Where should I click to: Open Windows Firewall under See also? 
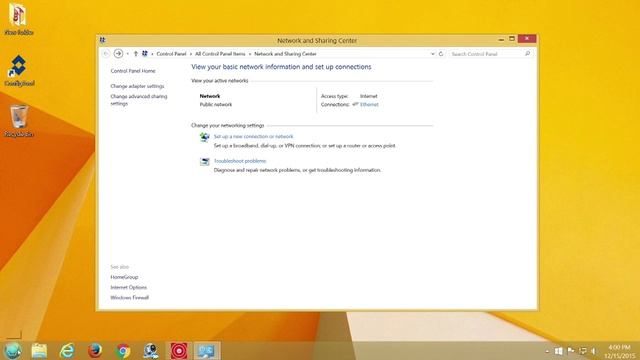(129, 298)
